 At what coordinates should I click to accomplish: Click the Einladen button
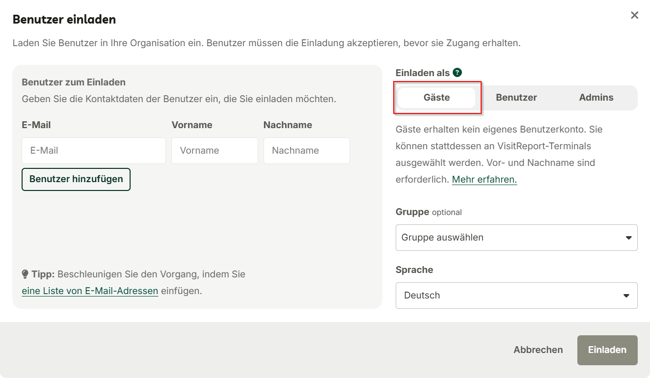click(x=607, y=350)
